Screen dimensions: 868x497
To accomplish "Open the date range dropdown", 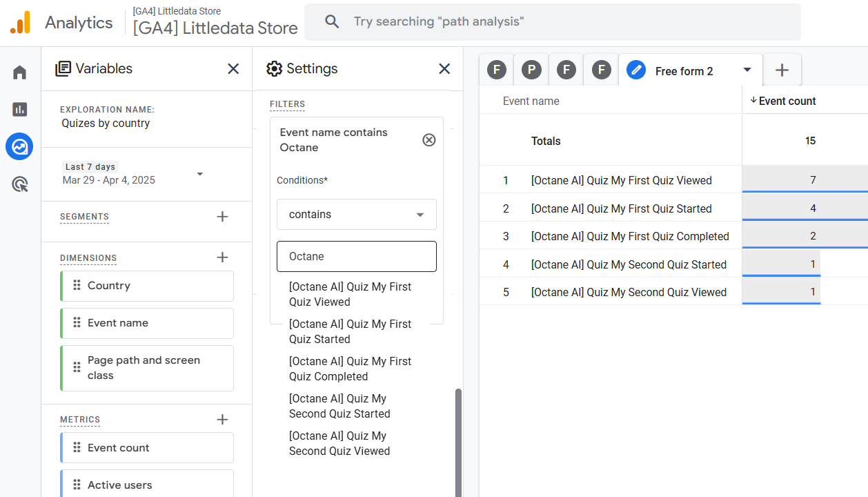I will pyautogui.click(x=200, y=174).
